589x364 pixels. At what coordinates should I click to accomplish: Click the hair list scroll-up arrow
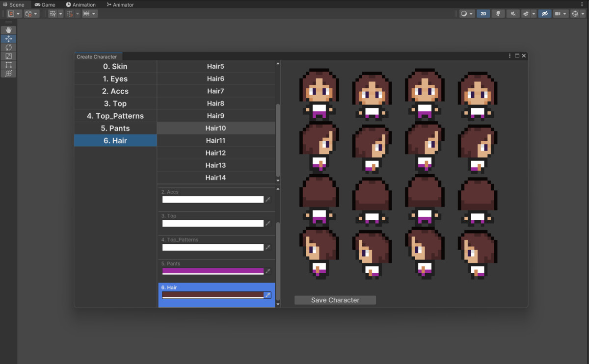coord(278,63)
